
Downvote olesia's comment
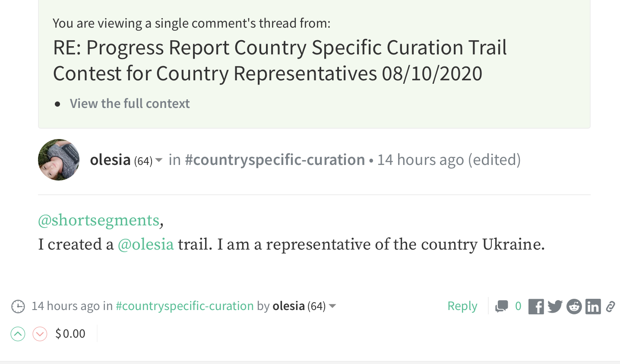40,334
